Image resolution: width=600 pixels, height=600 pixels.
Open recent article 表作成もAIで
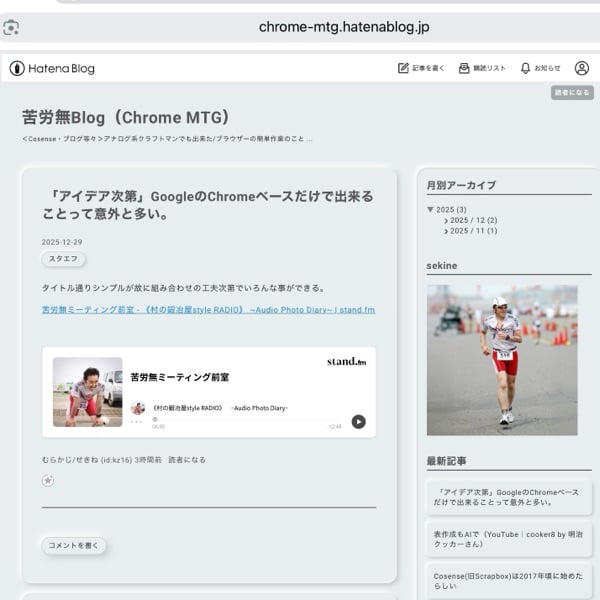(x=508, y=537)
